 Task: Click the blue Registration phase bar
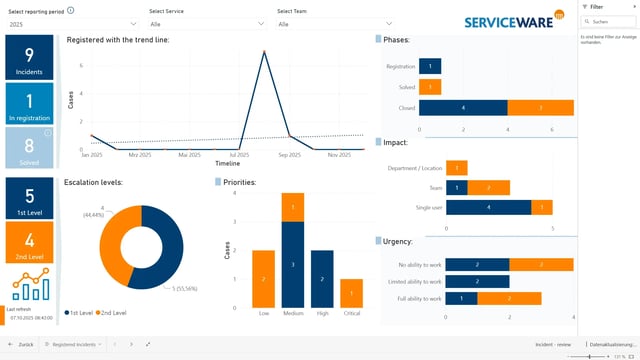(x=430, y=66)
